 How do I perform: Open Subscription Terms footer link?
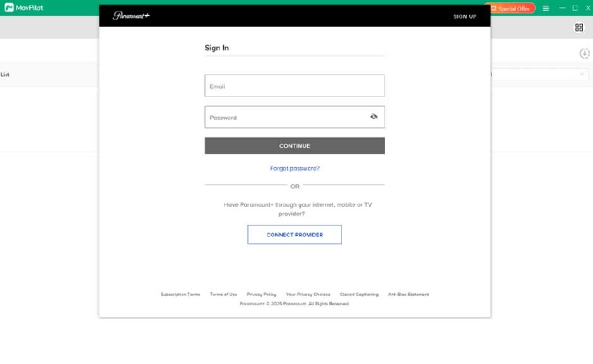pyautogui.click(x=180, y=294)
